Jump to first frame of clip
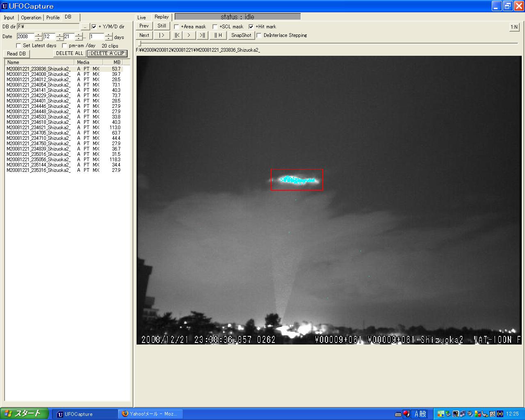The image size is (525, 420). coord(177,35)
